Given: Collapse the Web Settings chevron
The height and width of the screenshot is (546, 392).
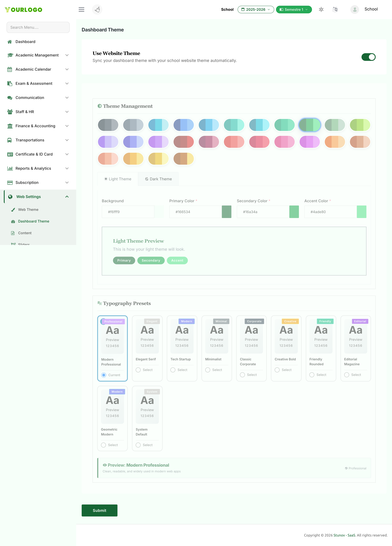Looking at the screenshot, I should point(67,197).
